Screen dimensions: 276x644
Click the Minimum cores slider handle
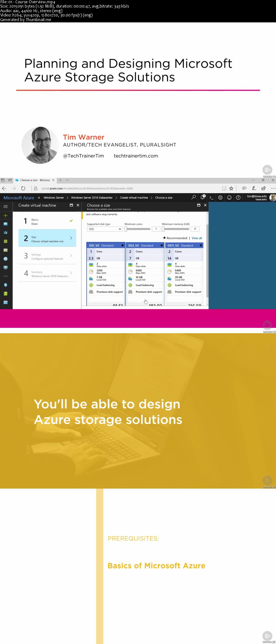click(x=126, y=229)
